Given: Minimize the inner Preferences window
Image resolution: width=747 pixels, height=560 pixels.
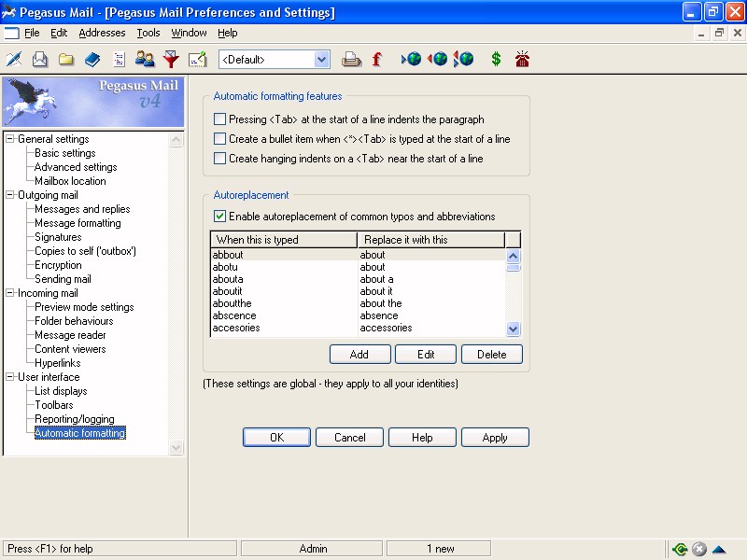Looking at the screenshot, I should (x=701, y=33).
